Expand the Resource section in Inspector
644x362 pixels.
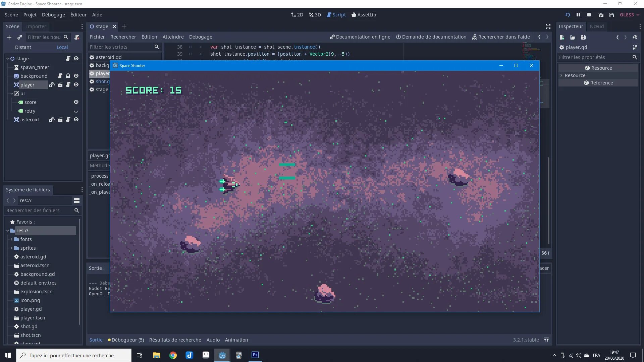point(561,75)
